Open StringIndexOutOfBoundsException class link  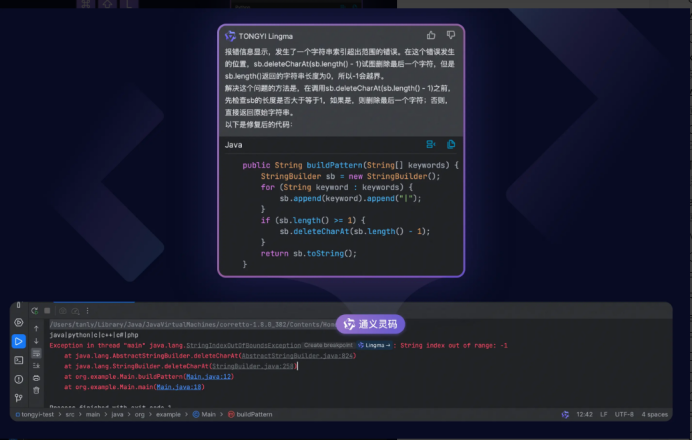tap(244, 345)
